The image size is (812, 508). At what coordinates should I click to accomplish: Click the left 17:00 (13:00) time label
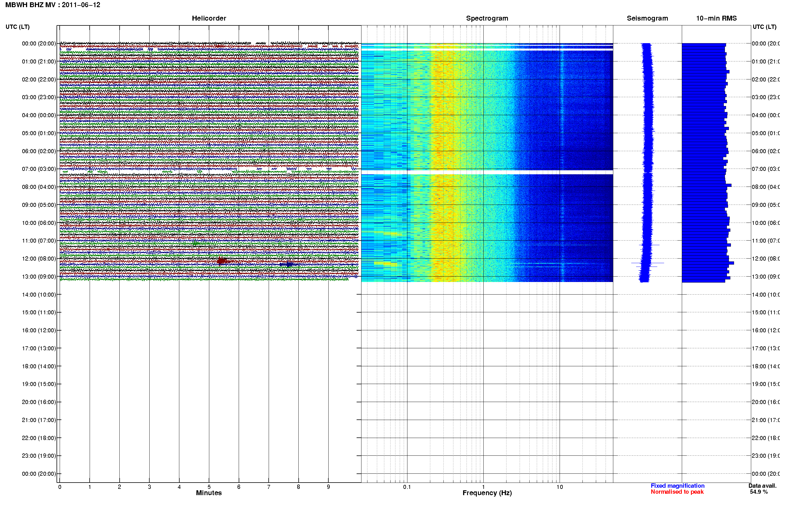pyautogui.click(x=39, y=348)
